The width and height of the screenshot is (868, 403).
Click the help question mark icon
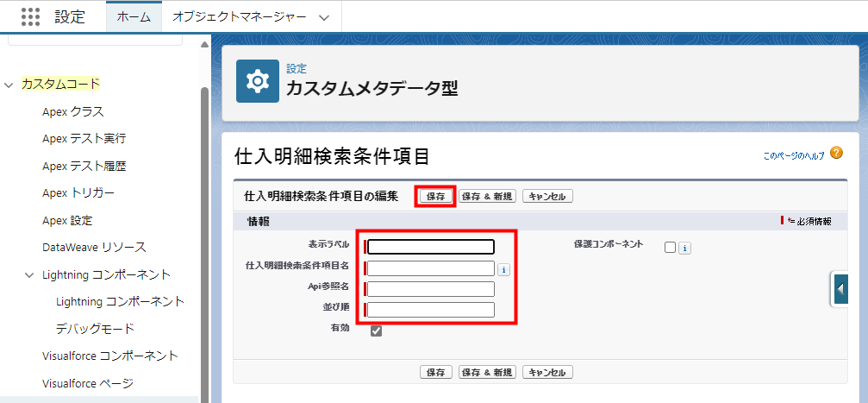pyautogui.click(x=836, y=154)
